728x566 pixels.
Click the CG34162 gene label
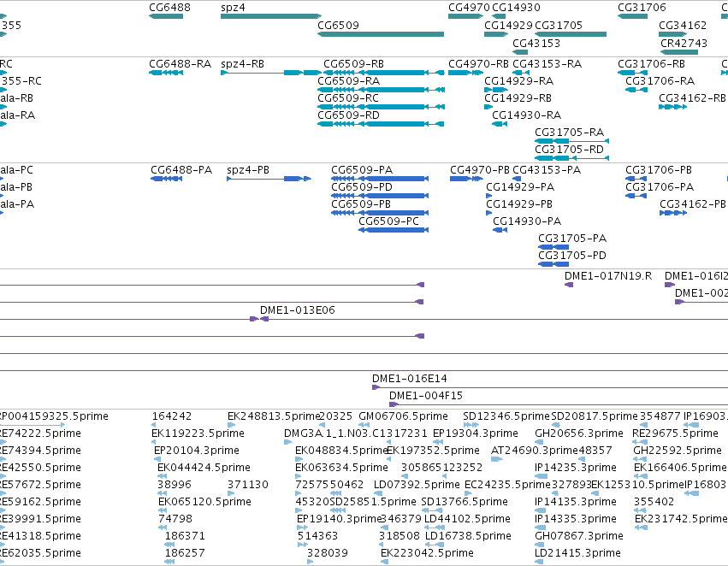pos(683,25)
